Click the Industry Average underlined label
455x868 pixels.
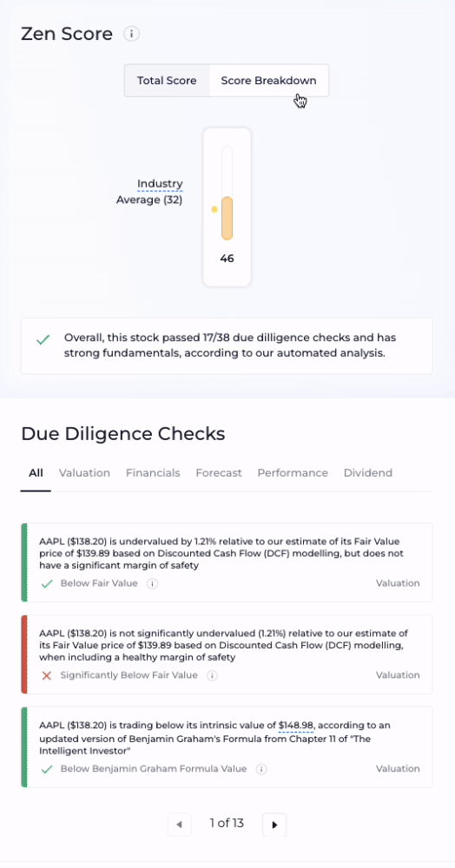[160, 184]
